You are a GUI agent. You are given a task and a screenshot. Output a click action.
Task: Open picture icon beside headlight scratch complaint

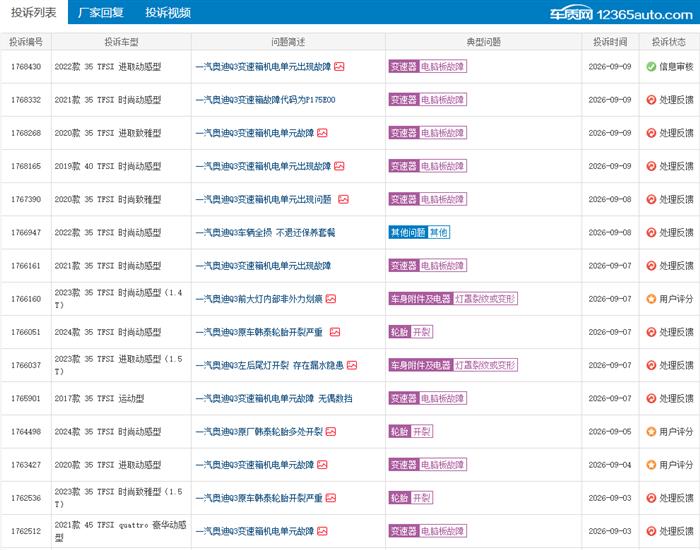coord(331,299)
